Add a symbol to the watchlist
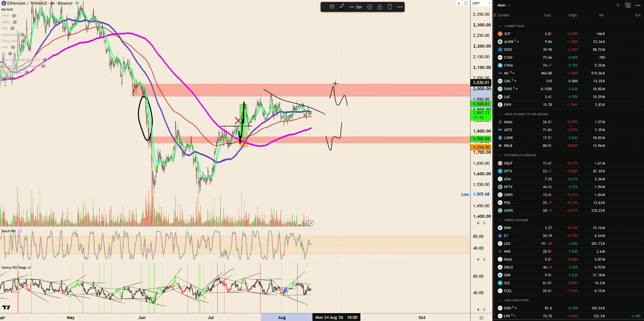 coord(618,5)
